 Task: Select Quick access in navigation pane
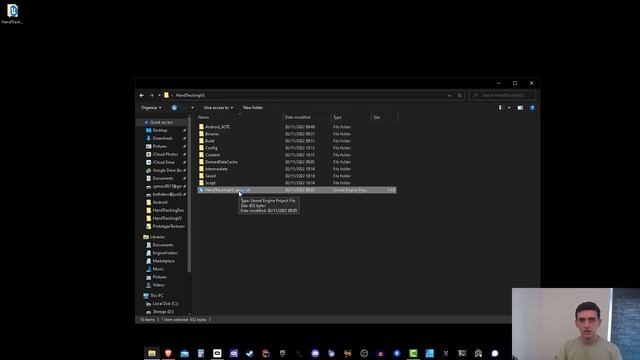pos(161,122)
